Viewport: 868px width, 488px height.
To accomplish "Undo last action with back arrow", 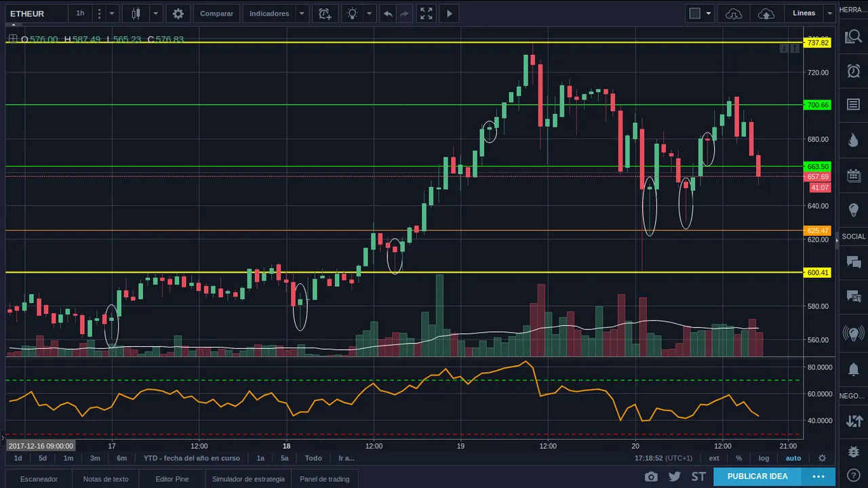I will [387, 14].
